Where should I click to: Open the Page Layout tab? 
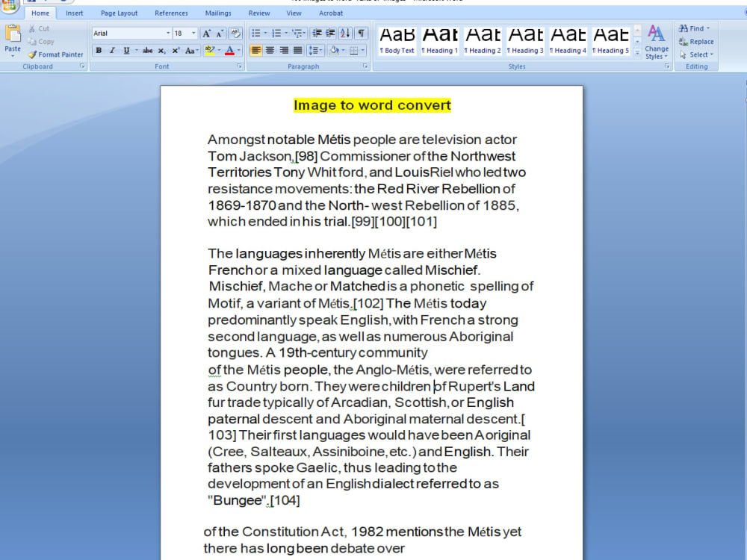pyautogui.click(x=119, y=13)
